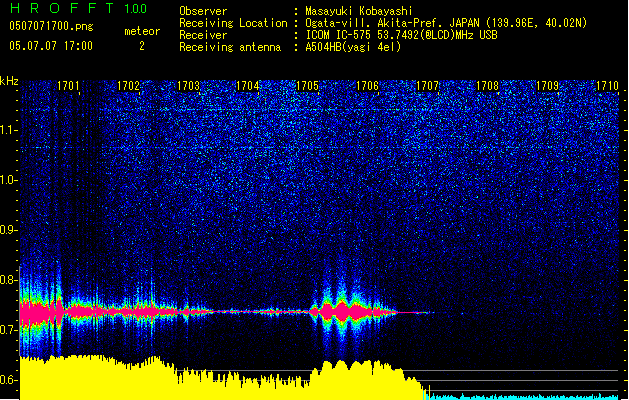Viewport: 629px width, 400px height.
Task: Click the 1705 time marker
Action: tap(307, 86)
